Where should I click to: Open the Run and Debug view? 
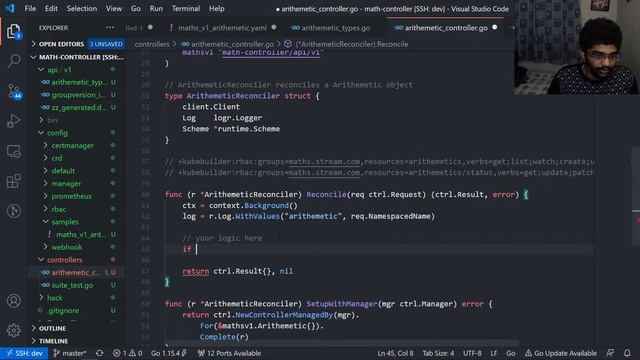click(x=13, y=121)
